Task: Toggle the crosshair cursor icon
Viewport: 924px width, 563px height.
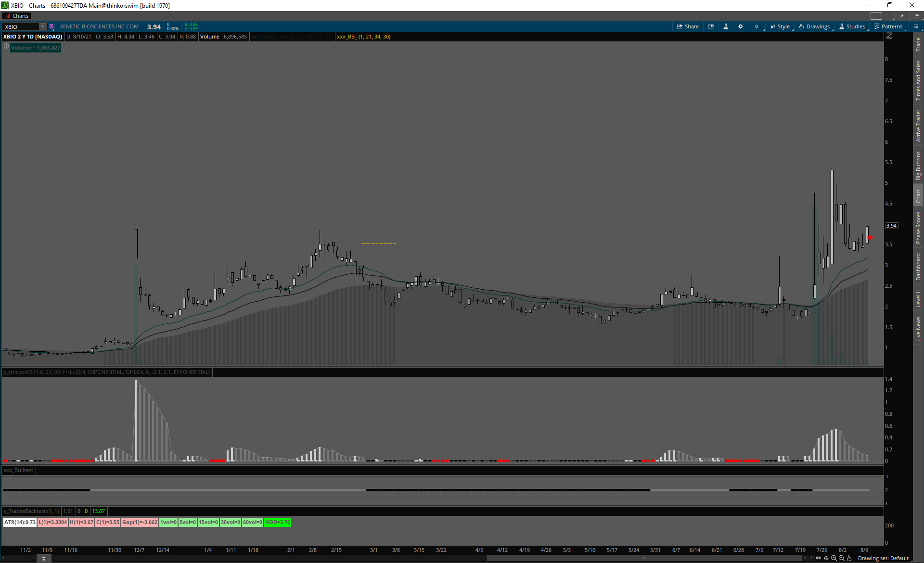Action: click(826, 558)
